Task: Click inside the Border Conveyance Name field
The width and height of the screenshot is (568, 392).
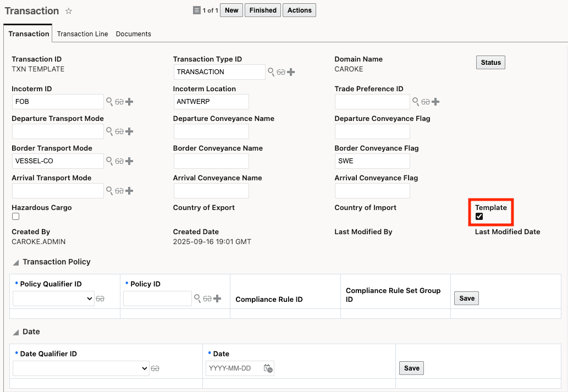Action: (x=211, y=161)
